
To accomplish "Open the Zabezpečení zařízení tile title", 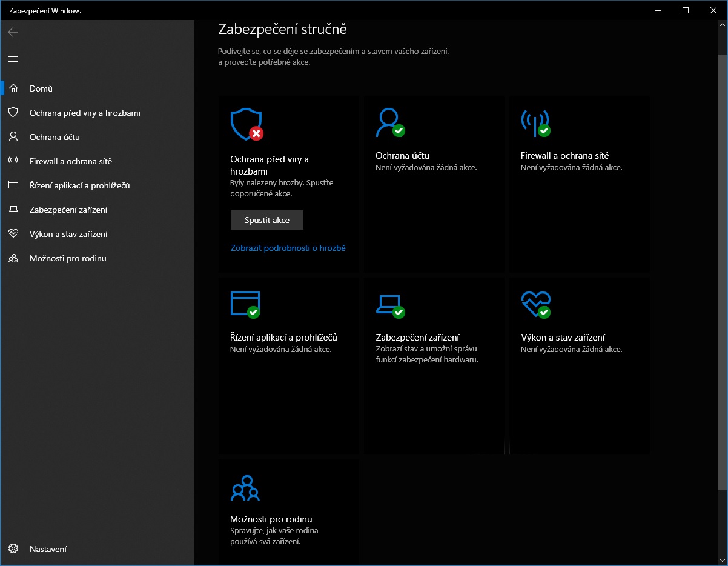I will (417, 338).
